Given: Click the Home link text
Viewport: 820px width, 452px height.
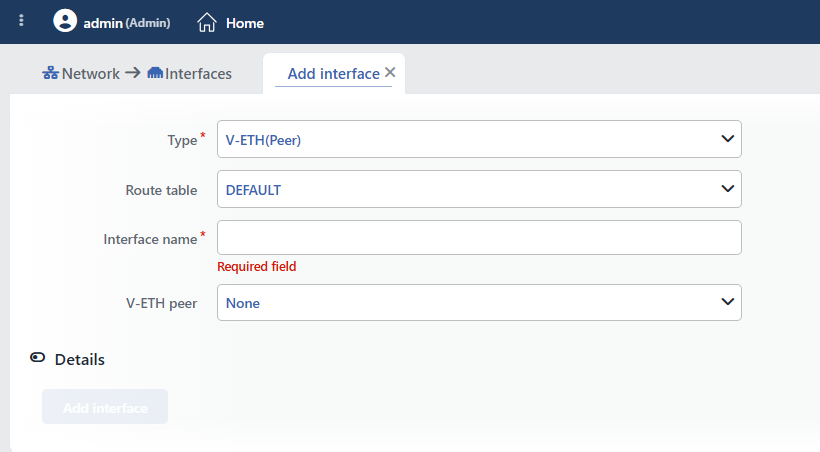Looking at the screenshot, I should pos(245,23).
